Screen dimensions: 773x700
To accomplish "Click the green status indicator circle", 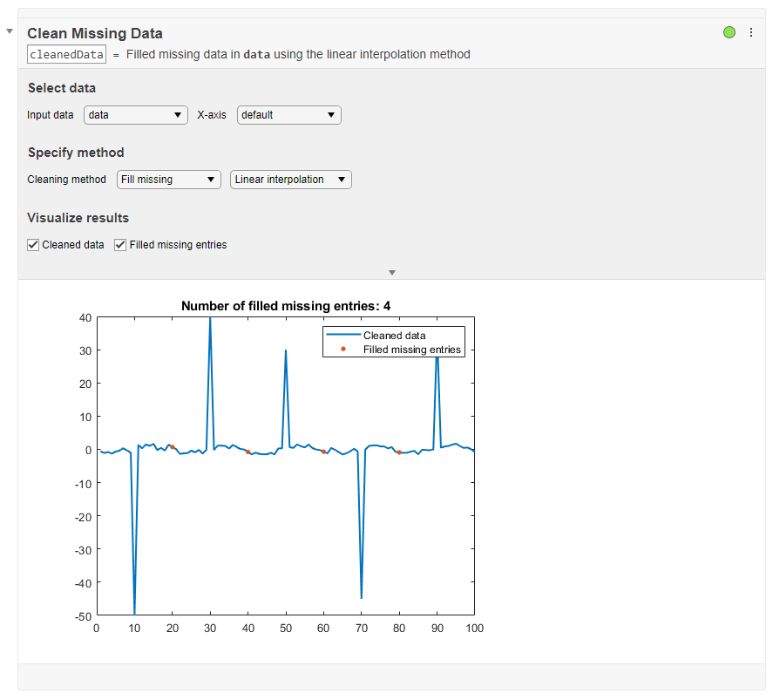I will [729, 32].
